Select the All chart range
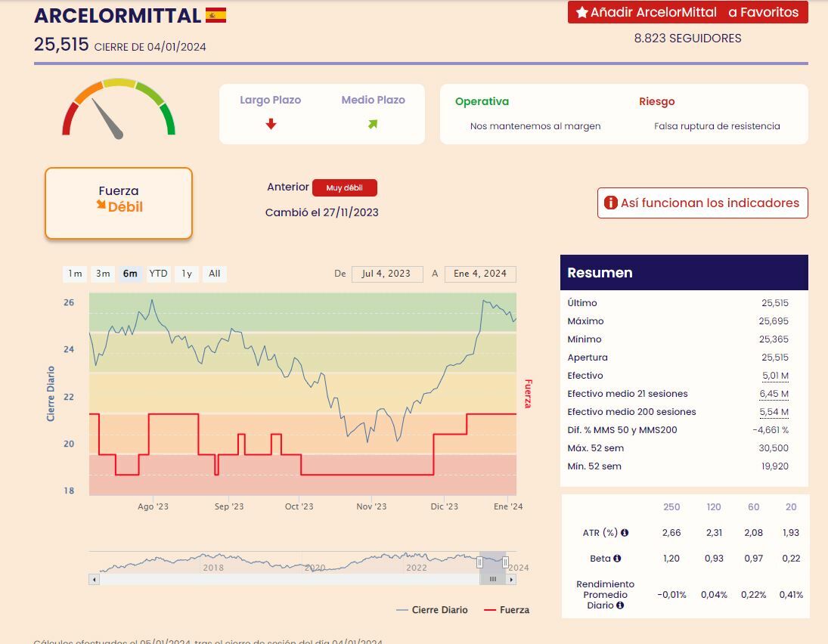The height and width of the screenshot is (644, 828). click(x=215, y=274)
